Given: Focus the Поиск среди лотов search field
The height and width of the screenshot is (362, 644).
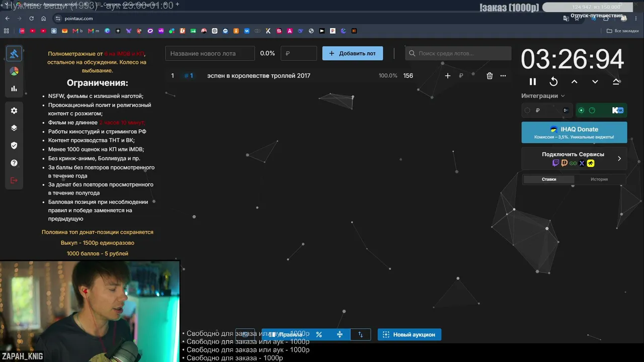Looking at the screenshot, I should point(458,53).
